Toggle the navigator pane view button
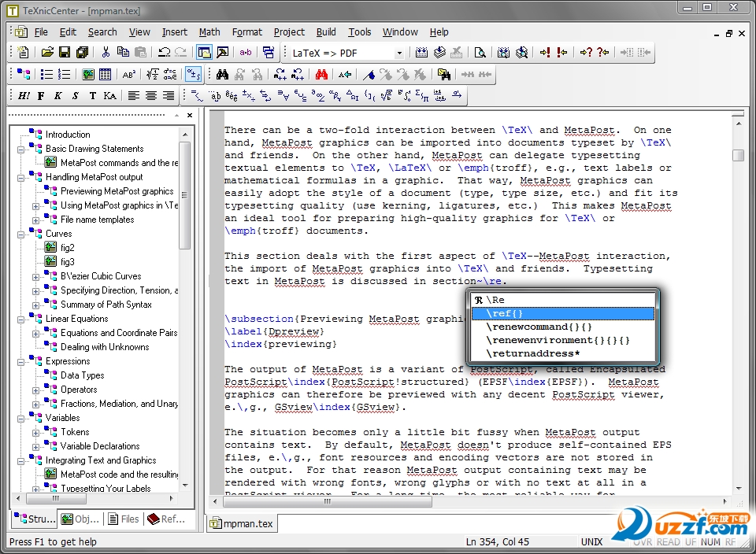 (x=205, y=53)
